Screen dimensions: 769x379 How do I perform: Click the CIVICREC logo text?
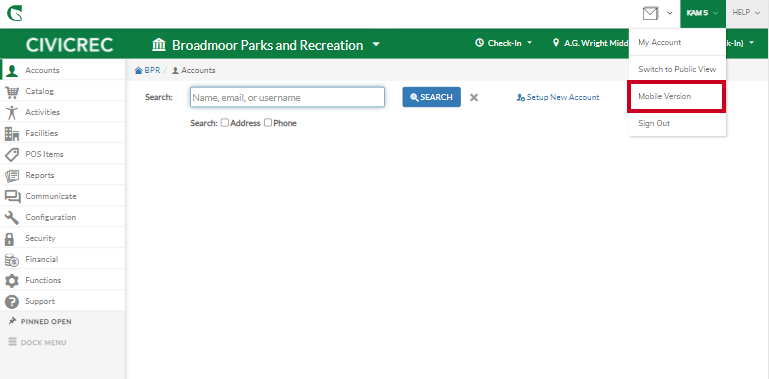click(70, 45)
